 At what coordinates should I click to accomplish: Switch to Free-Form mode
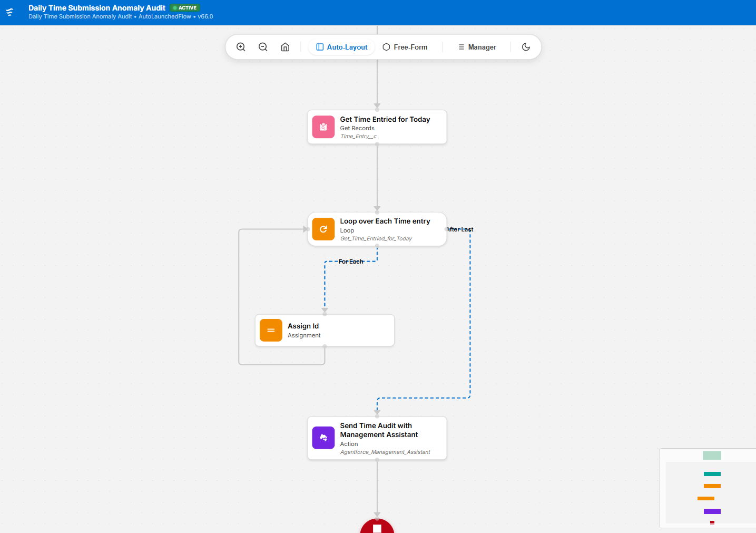[405, 47]
